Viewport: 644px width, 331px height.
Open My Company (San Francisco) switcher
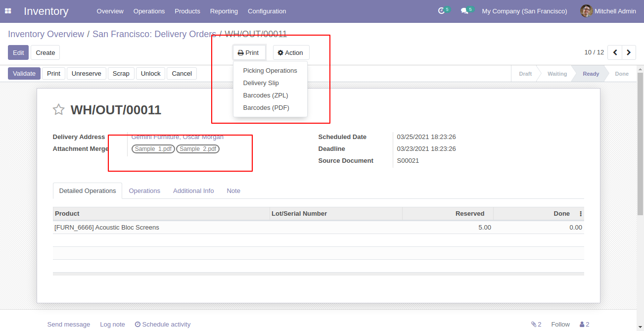click(x=524, y=11)
